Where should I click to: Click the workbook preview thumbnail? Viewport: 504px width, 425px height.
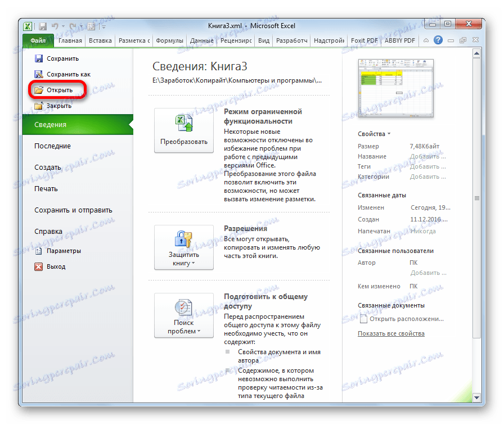pyautogui.click(x=395, y=88)
